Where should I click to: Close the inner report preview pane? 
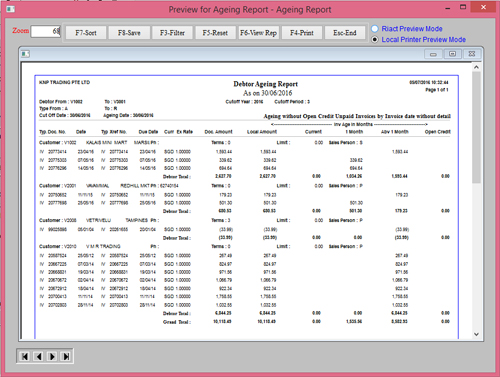click(x=472, y=54)
